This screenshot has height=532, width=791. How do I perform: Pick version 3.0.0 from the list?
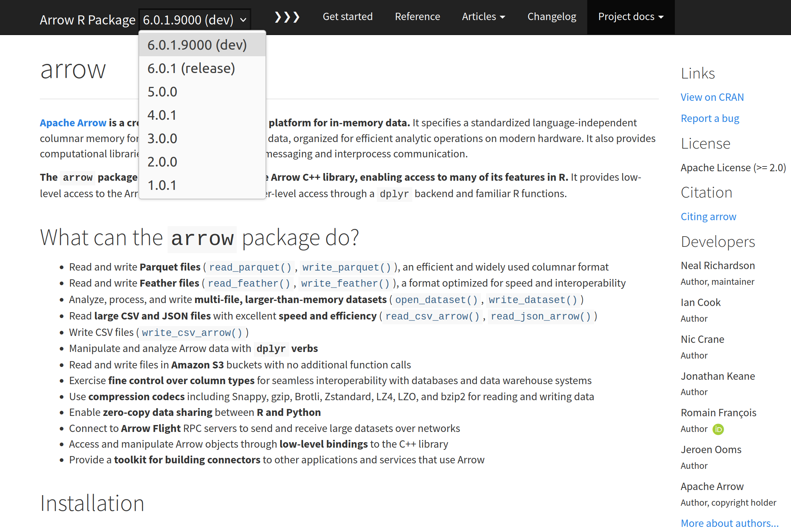(202, 138)
